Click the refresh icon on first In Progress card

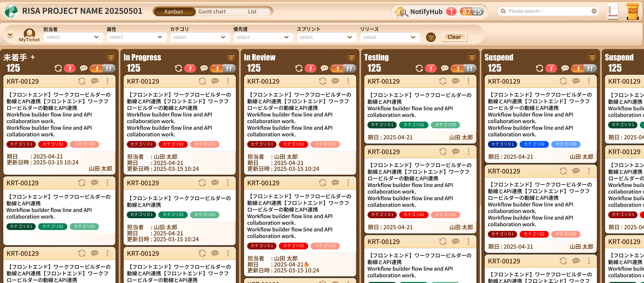pyautogui.click(x=202, y=81)
